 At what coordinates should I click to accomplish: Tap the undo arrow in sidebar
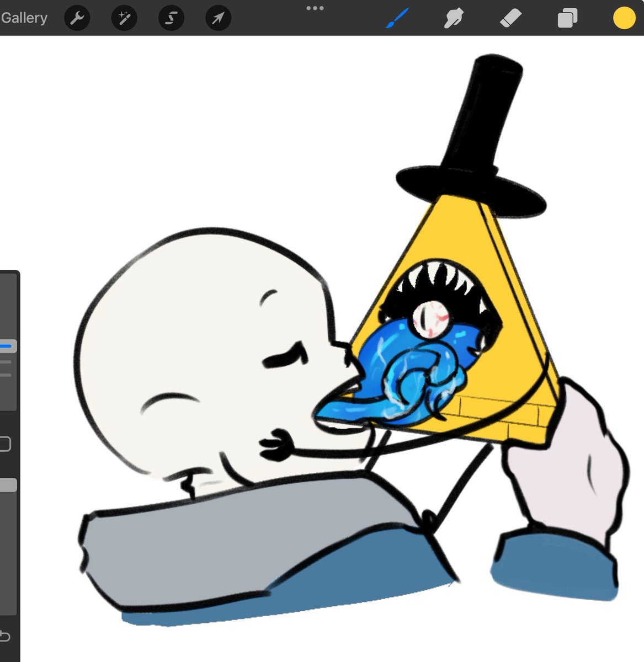pyautogui.click(x=5, y=636)
